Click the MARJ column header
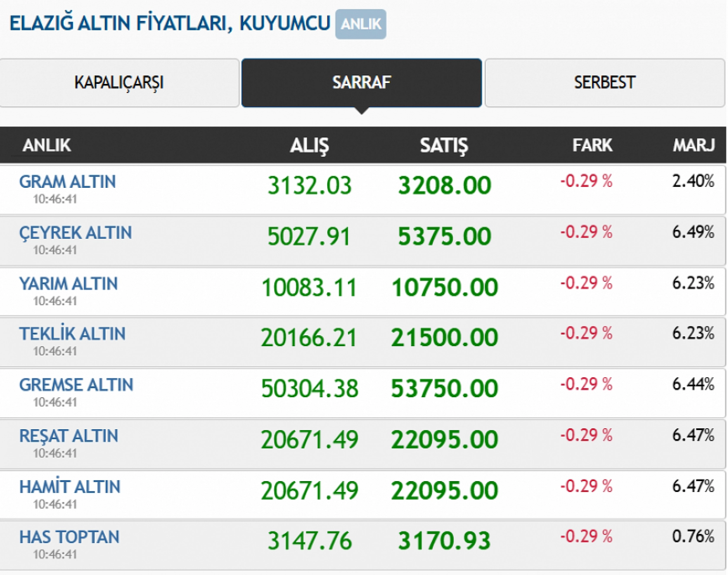This screenshot has width=728, height=575. (693, 145)
